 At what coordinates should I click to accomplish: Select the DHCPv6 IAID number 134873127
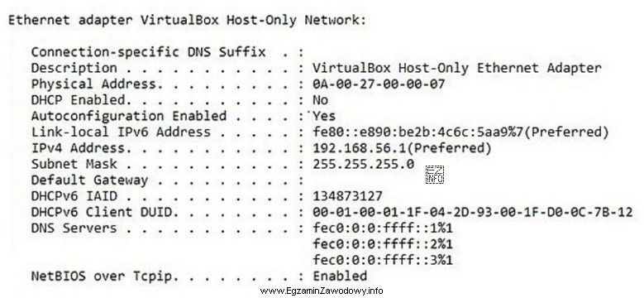tap(347, 196)
